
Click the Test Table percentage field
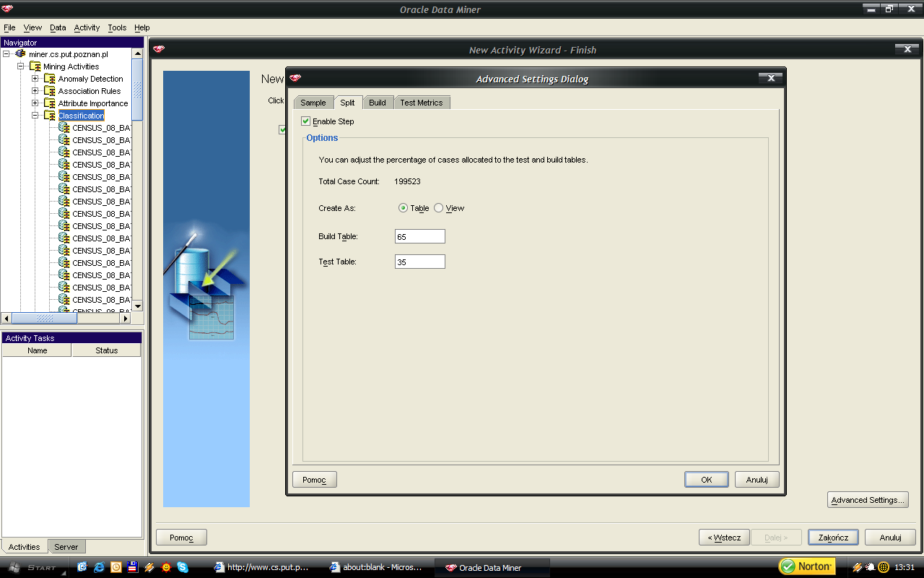[420, 262]
